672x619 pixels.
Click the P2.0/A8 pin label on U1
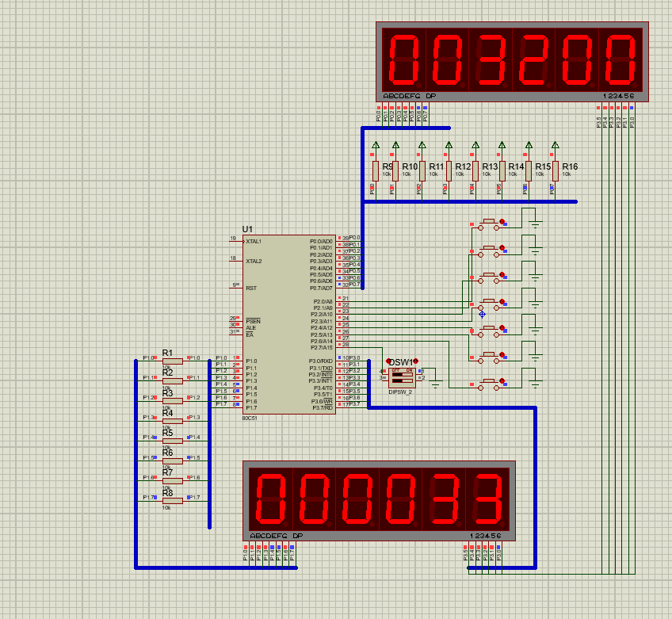323,301
